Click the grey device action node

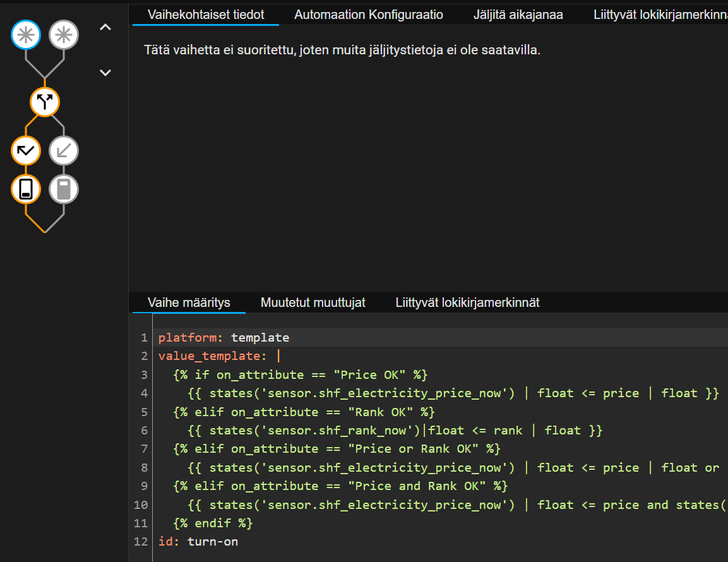tap(64, 189)
